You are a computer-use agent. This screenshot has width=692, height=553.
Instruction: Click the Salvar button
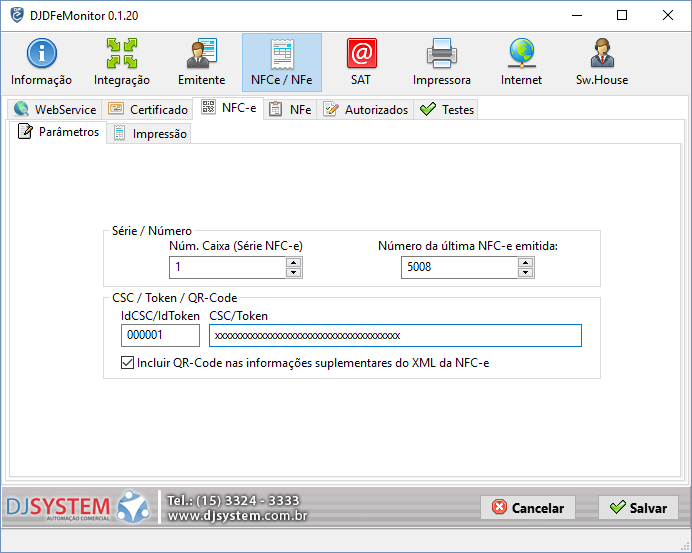coord(638,507)
